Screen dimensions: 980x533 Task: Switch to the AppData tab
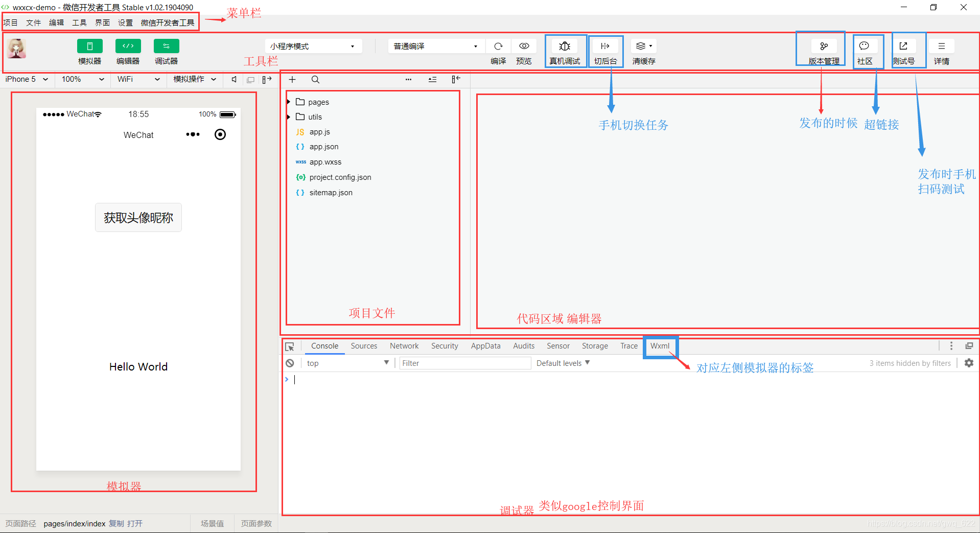[x=485, y=346]
